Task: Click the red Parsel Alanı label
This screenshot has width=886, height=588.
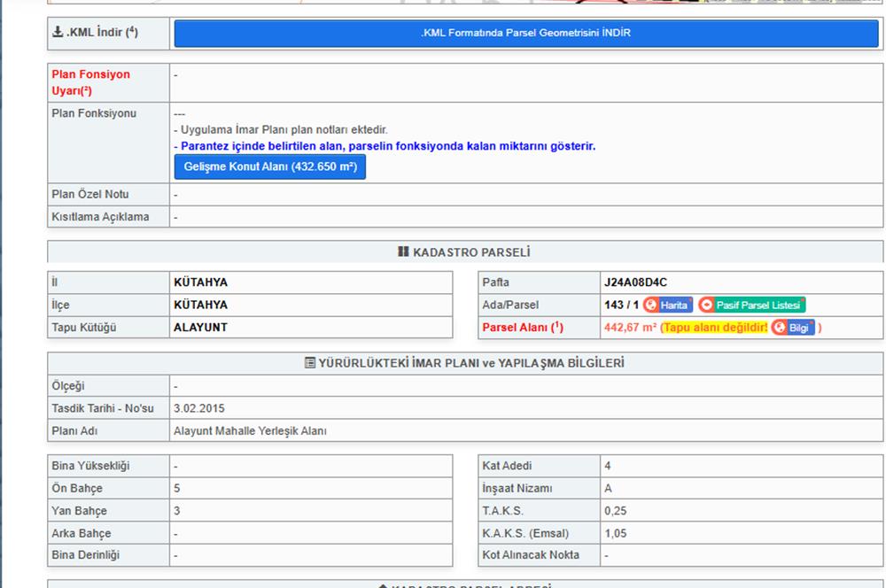Action: 523,328
